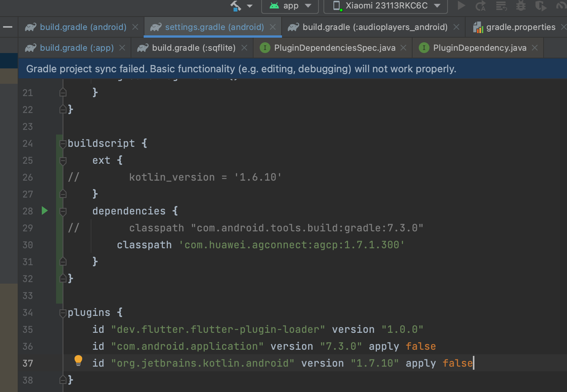567x392 pixels.
Task: Click the Apply Code Changes icon
Action: tap(501, 6)
